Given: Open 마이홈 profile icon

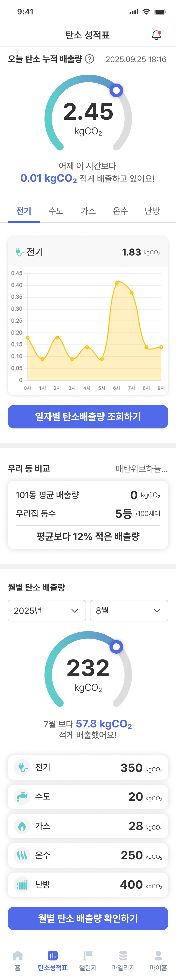Looking at the screenshot, I should [158, 955].
